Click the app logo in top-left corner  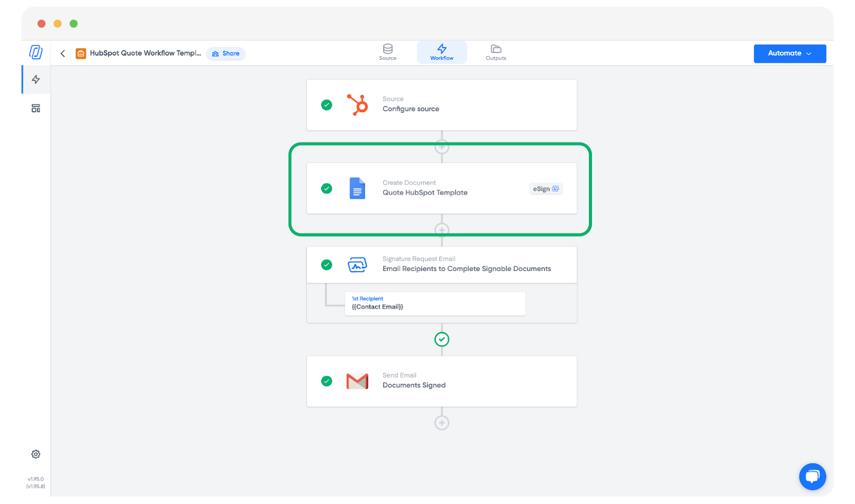coord(36,52)
